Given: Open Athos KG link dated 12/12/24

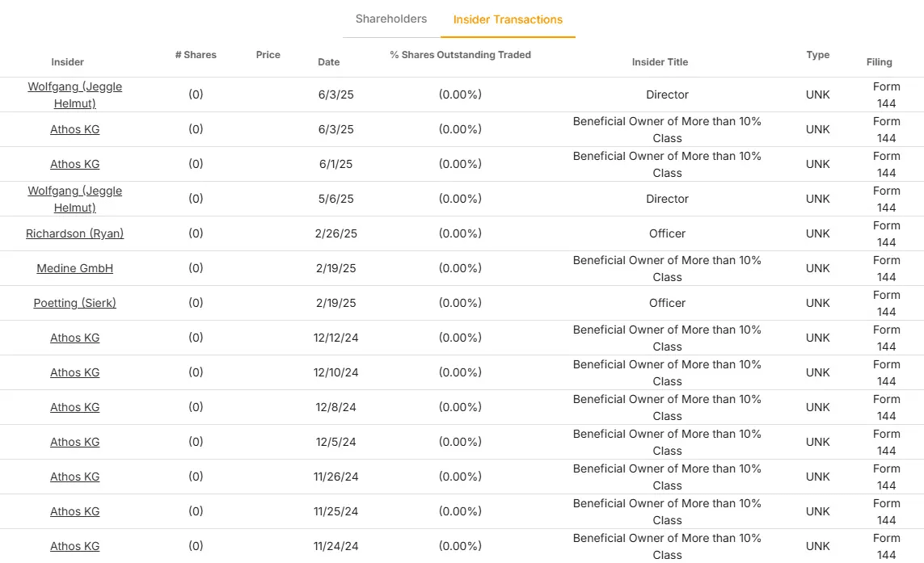Looking at the screenshot, I should [x=75, y=338].
